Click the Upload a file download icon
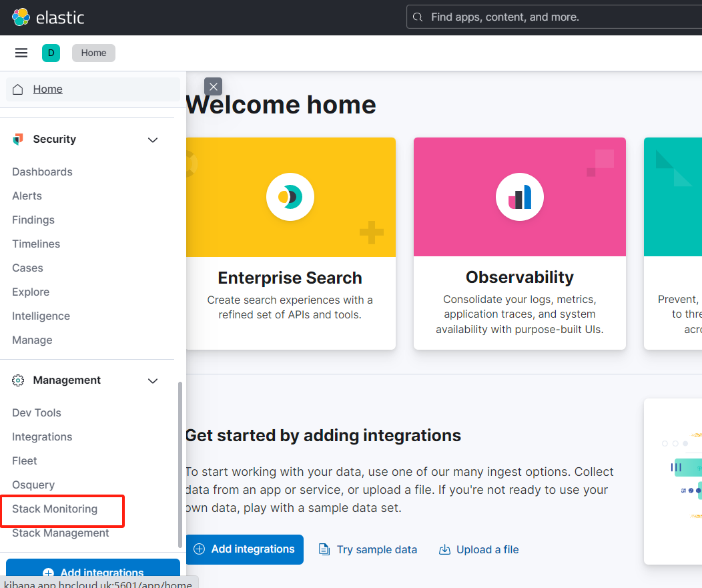The height and width of the screenshot is (588, 702). (x=444, y=549)
